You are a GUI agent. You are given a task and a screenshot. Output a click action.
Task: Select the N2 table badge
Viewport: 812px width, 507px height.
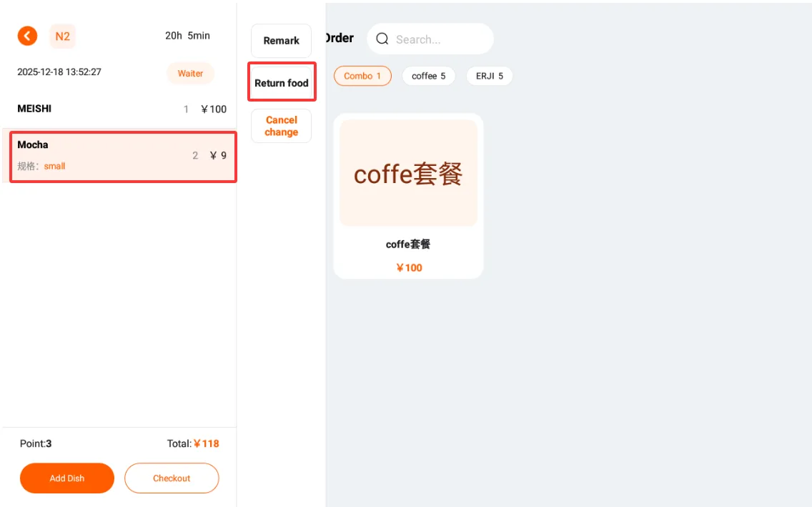[x=63, y=36]
